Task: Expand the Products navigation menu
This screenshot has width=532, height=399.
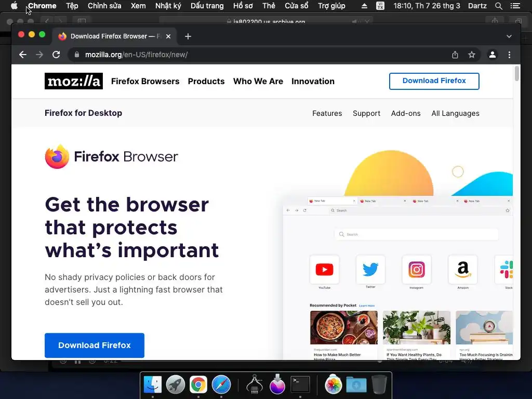Action: point(206,82)
